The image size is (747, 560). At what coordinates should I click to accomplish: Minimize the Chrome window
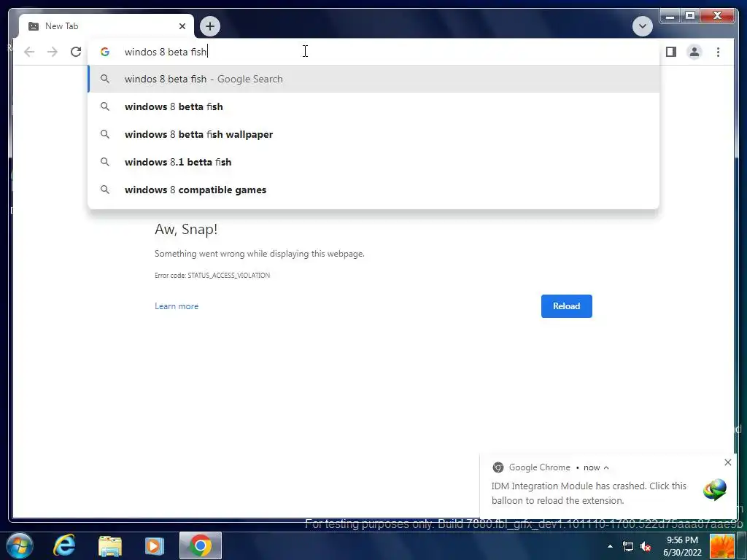tap(670, 16)
